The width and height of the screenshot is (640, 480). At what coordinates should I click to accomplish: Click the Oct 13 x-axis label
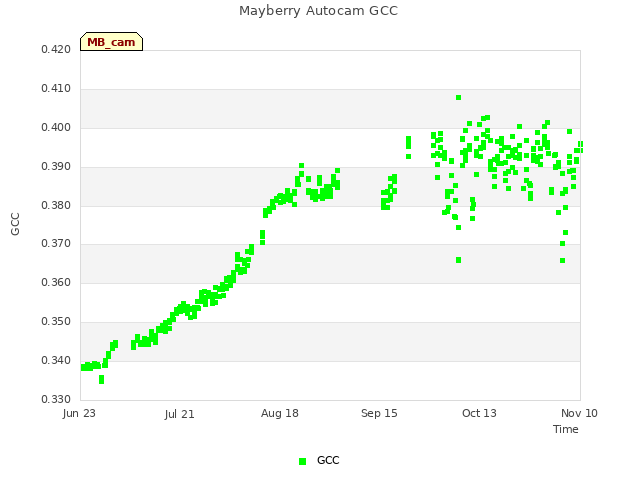tap(480, 413)
